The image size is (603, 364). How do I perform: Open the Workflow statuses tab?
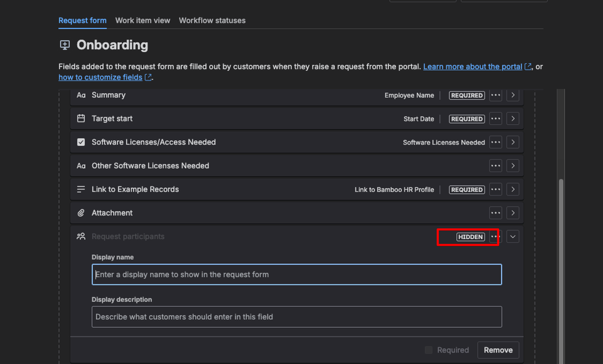point(212,20)
